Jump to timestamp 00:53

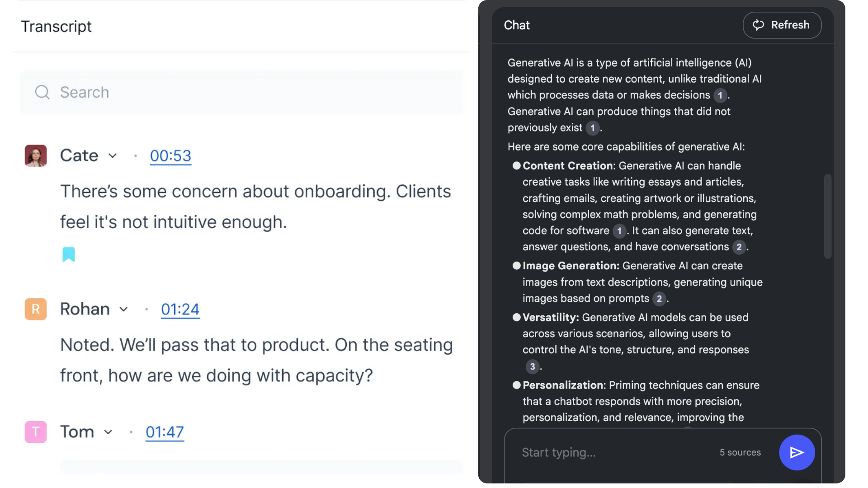click(x=170, y=156)
